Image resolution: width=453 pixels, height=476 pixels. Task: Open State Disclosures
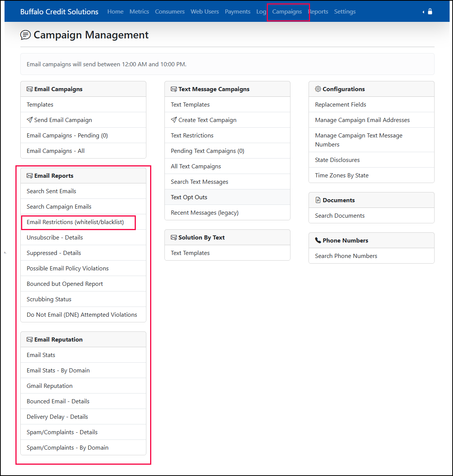coord(371,160)
